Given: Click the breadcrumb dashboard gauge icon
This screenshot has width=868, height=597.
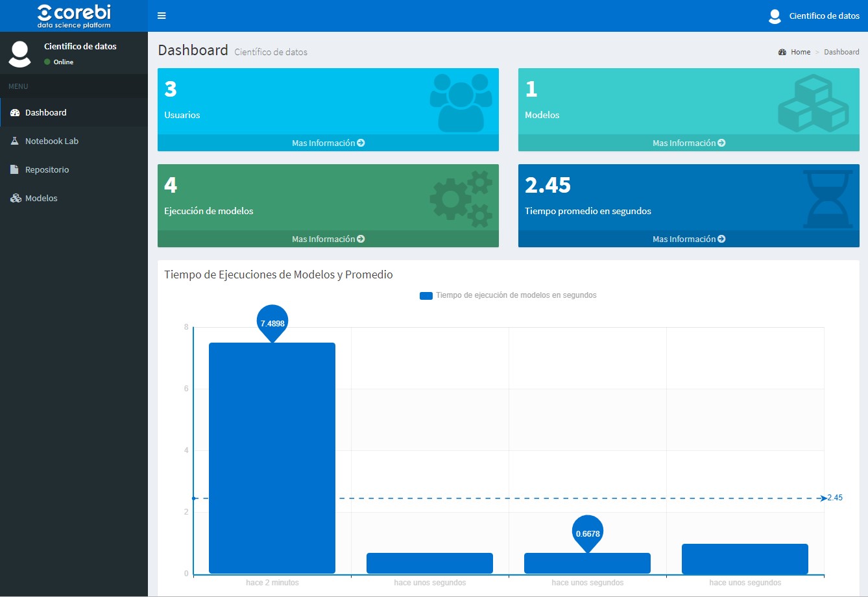Looking at the screenshot, I should click(x=782, y=52).
